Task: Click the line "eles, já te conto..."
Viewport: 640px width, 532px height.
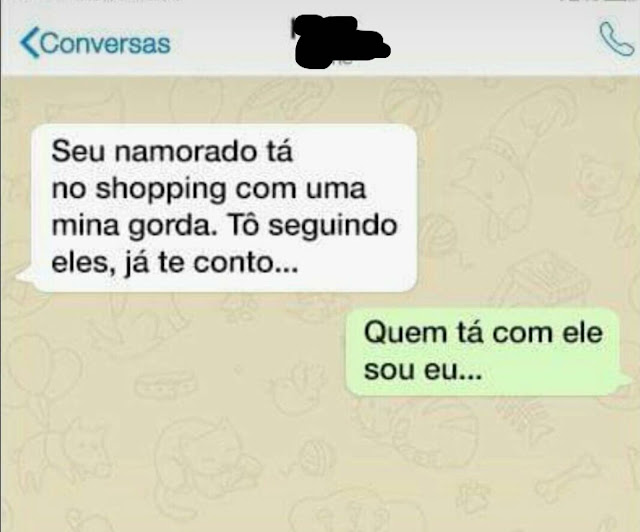Action: pos(175,264)
